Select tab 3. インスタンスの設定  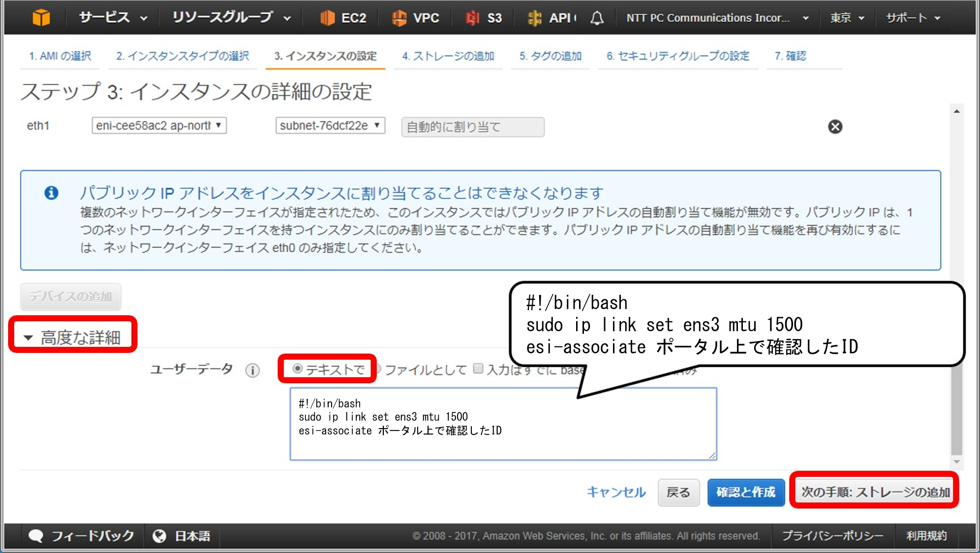coord(325,56)
